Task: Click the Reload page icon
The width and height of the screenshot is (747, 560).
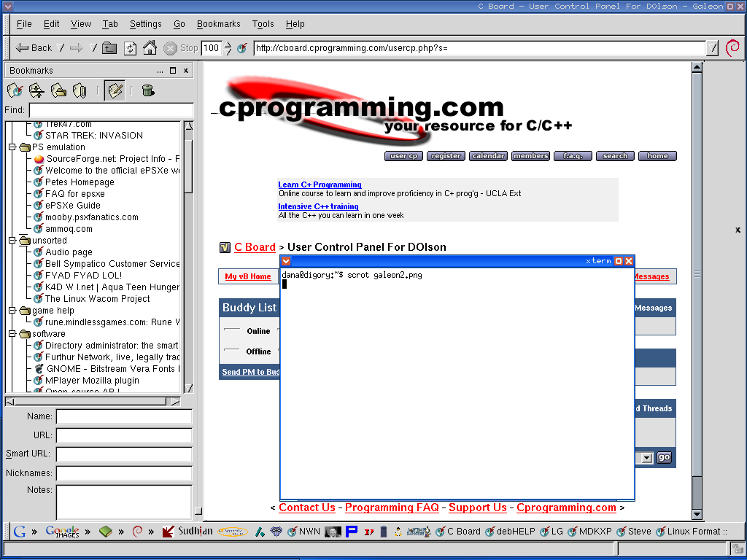Action: tap(130, 48)
